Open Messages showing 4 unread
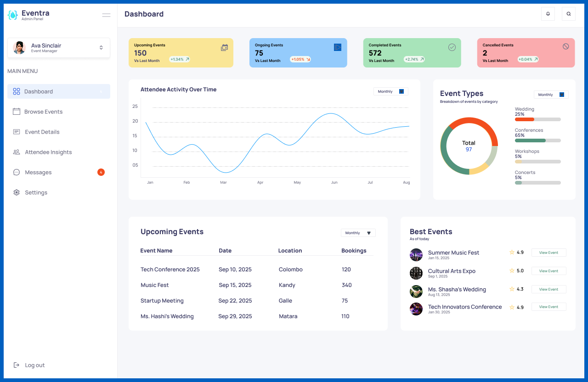588x382 pixels. (39, 172)
